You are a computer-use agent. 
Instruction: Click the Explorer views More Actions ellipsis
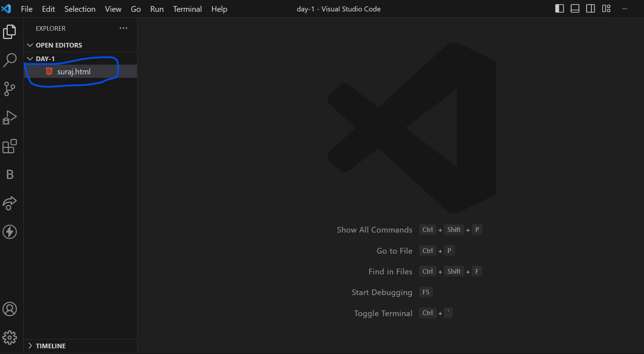[x=123, y=28]
